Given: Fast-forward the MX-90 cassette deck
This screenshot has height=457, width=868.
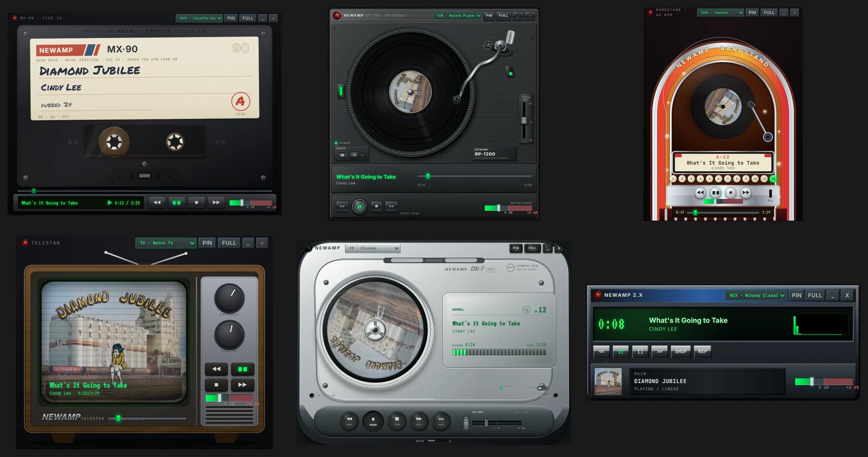Looking at the screenshot, I should tap(216, 203).
